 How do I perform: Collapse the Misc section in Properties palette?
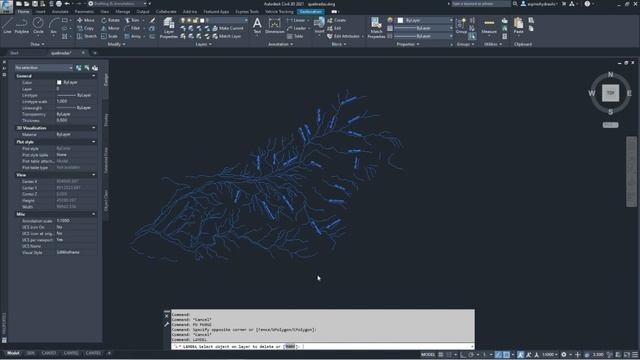(93, 214)
